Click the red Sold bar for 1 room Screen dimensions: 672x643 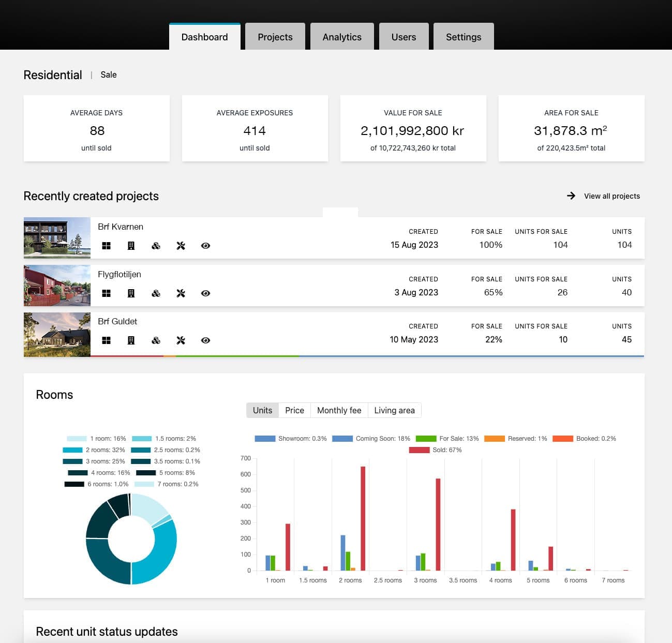pos(288,547)
